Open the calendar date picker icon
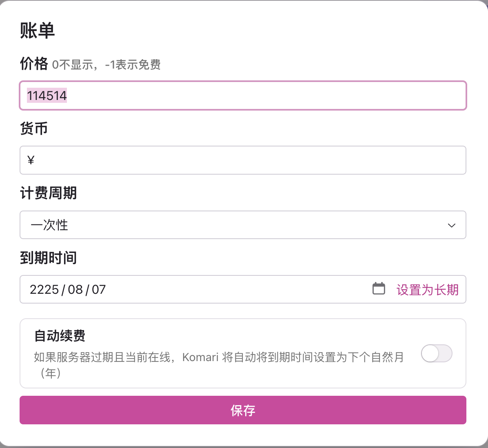Viewport: 488px width, 448px height. coord(379,289)
